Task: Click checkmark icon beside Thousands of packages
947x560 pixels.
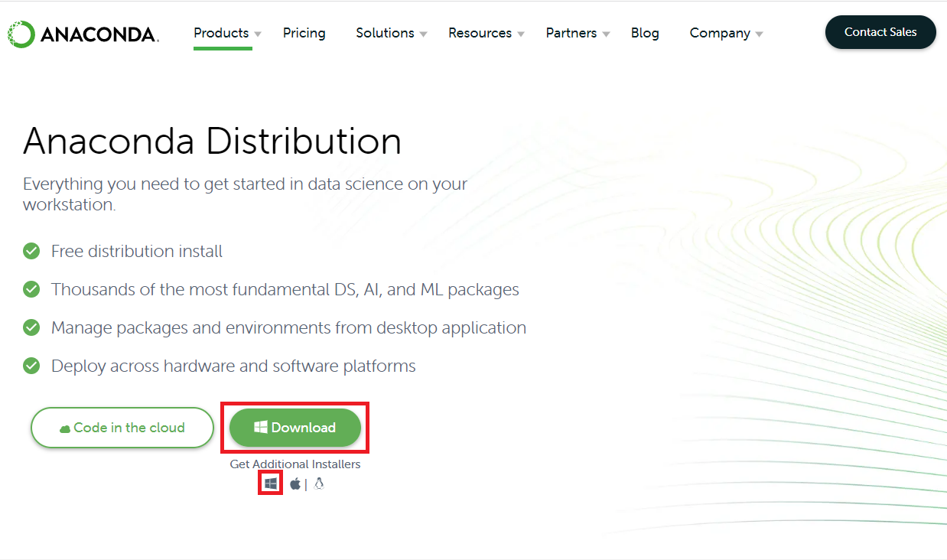Action: pos(31,289)
